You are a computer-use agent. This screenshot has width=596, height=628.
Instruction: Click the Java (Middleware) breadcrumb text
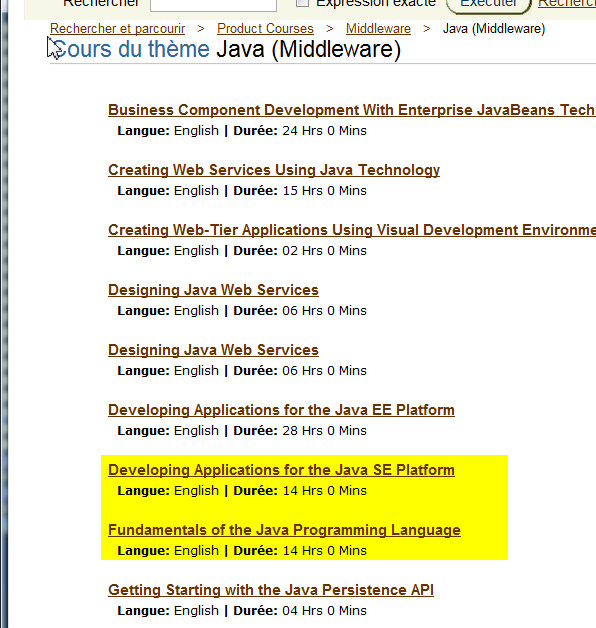tap(493, 29)
